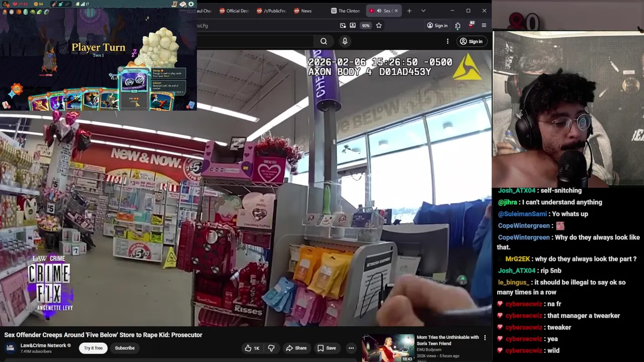This screenshot has width=644, height=362.
Task: Click the Player Turn banner in game
Action: 98,48
